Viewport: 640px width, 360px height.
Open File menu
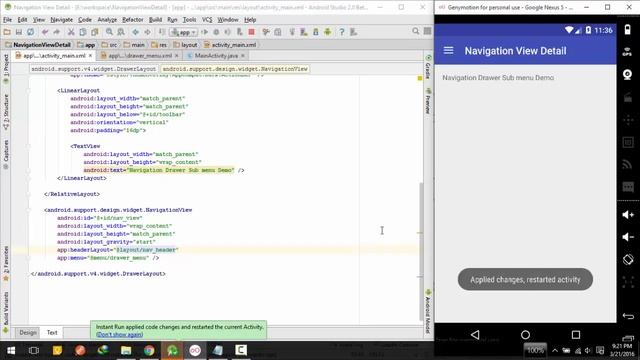pos(7,20)
